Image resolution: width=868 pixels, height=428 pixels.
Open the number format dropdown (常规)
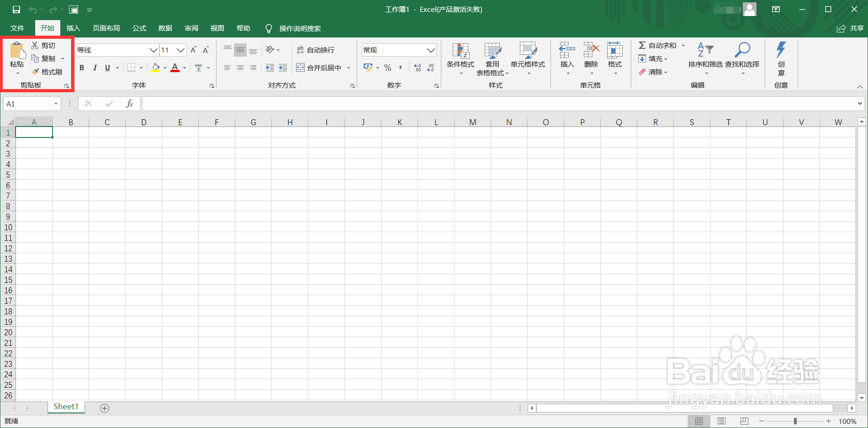[431, 50]
